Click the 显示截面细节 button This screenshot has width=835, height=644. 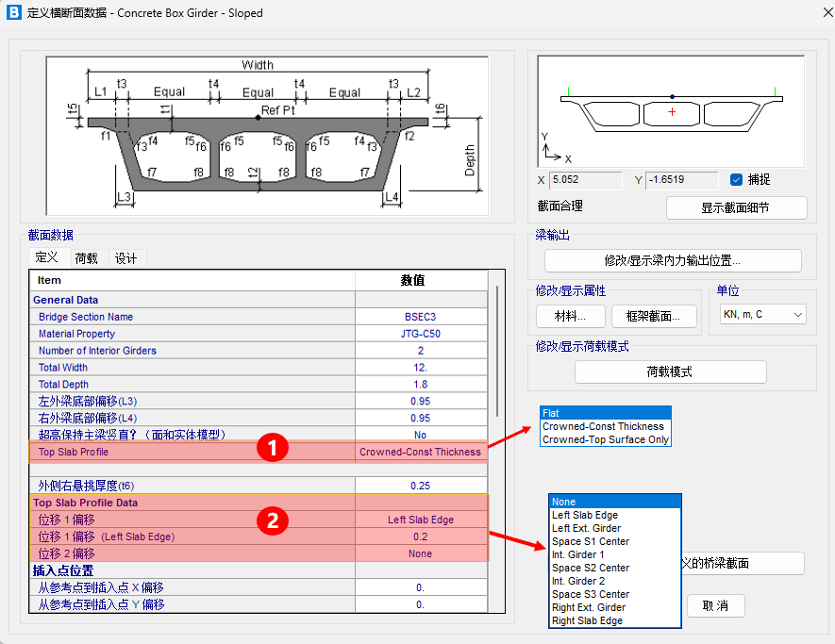(736, 207)
